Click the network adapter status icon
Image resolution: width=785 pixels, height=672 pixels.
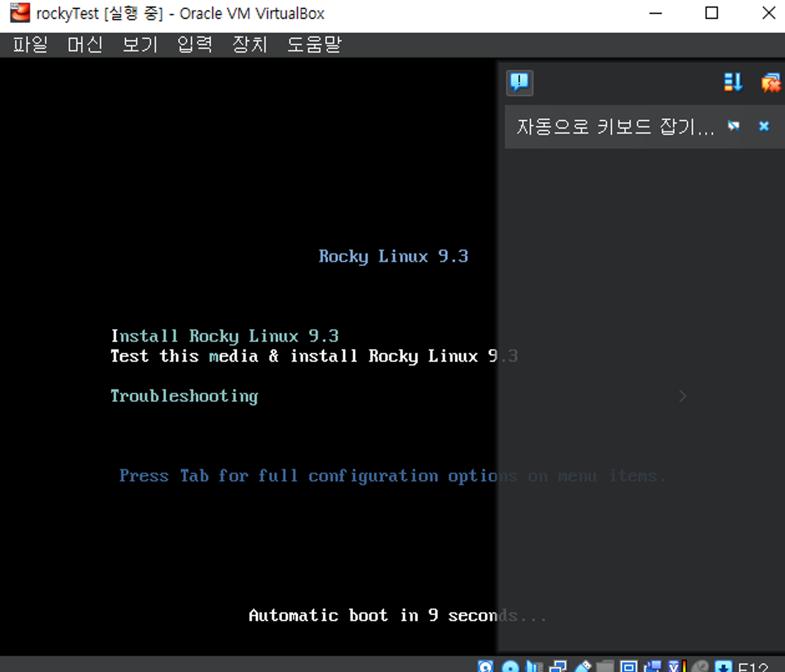tap(558, 667)
